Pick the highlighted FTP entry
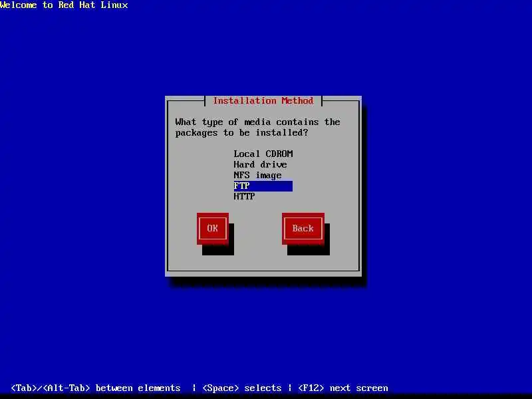 click(x=263, y=186)
